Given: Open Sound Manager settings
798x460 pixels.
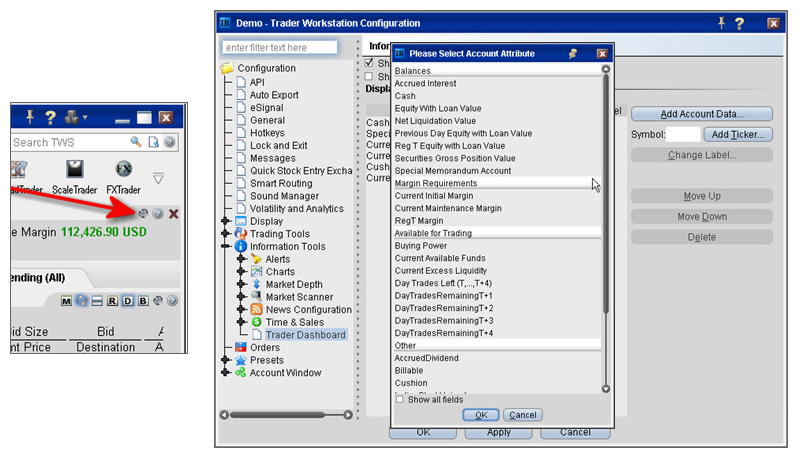Looking at the screenshot, I should pos(284,196).
